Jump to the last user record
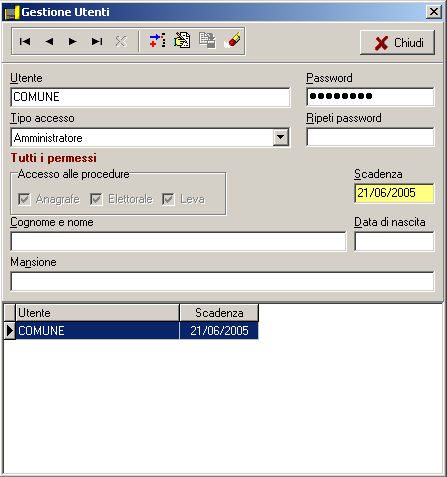This screenshot has width=447, height=477. click(x=97, y=42)
